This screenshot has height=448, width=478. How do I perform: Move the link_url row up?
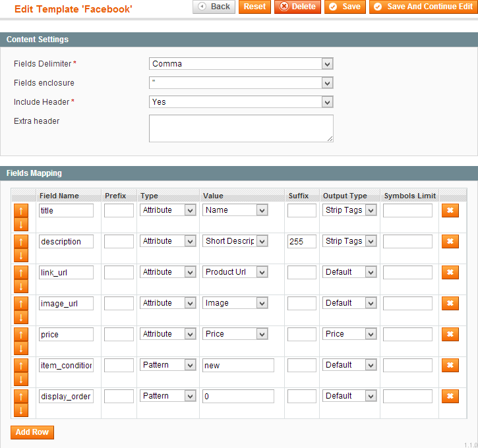(x=21, y=273)
